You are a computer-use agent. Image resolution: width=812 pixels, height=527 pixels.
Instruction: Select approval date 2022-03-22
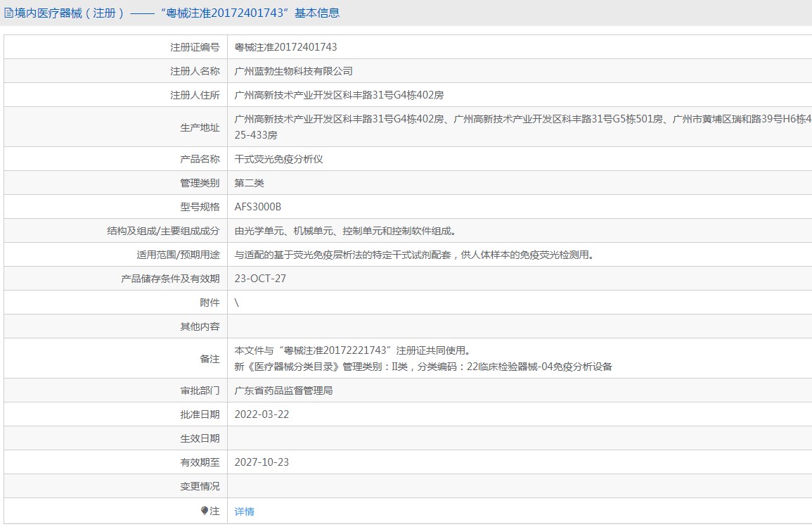[262, 414]
